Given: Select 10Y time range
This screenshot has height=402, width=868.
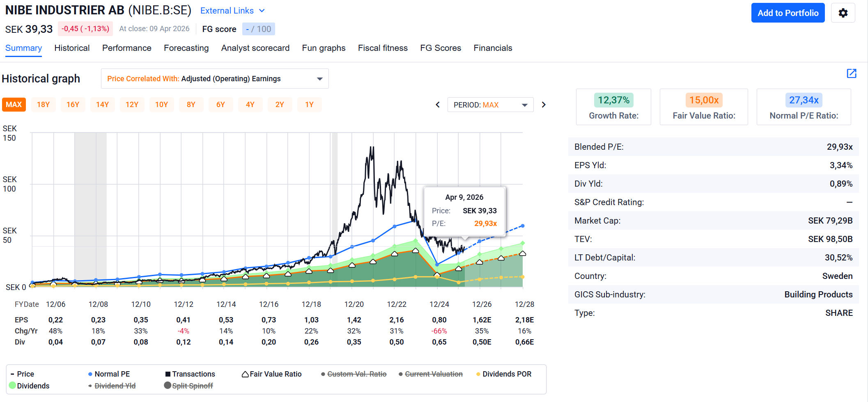Looking at the screenshot, I should 162,105.
